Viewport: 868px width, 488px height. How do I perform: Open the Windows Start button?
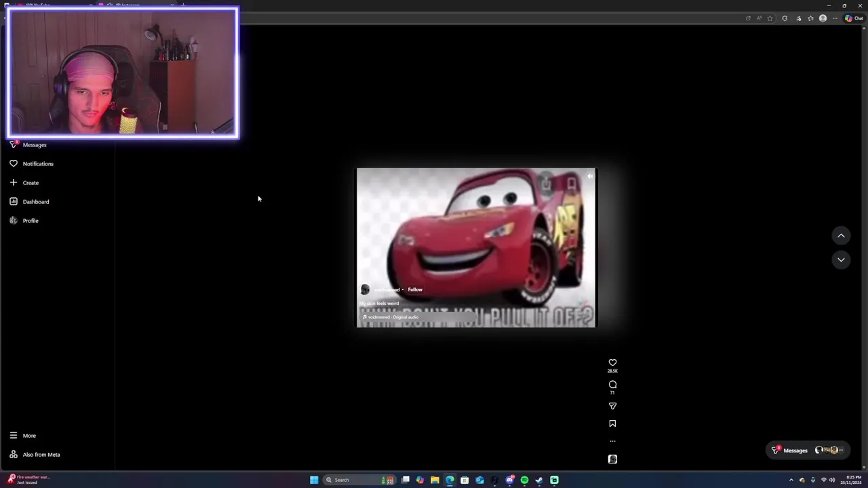[x=314, y=480]
